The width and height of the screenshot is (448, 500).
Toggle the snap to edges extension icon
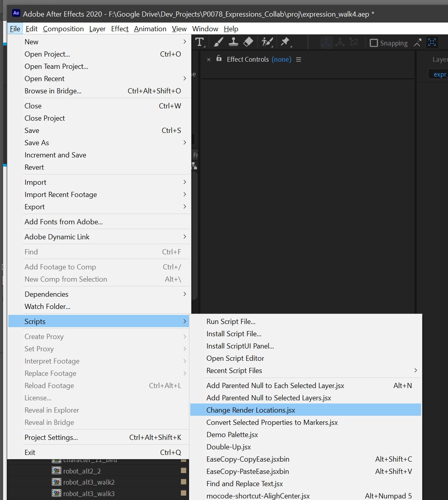[418, 43]
